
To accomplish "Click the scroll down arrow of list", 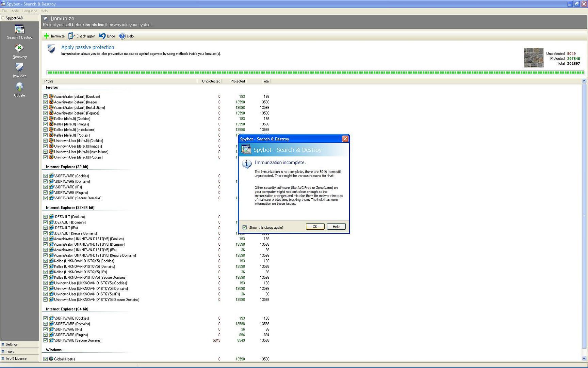I will click(x=584, y=358).
